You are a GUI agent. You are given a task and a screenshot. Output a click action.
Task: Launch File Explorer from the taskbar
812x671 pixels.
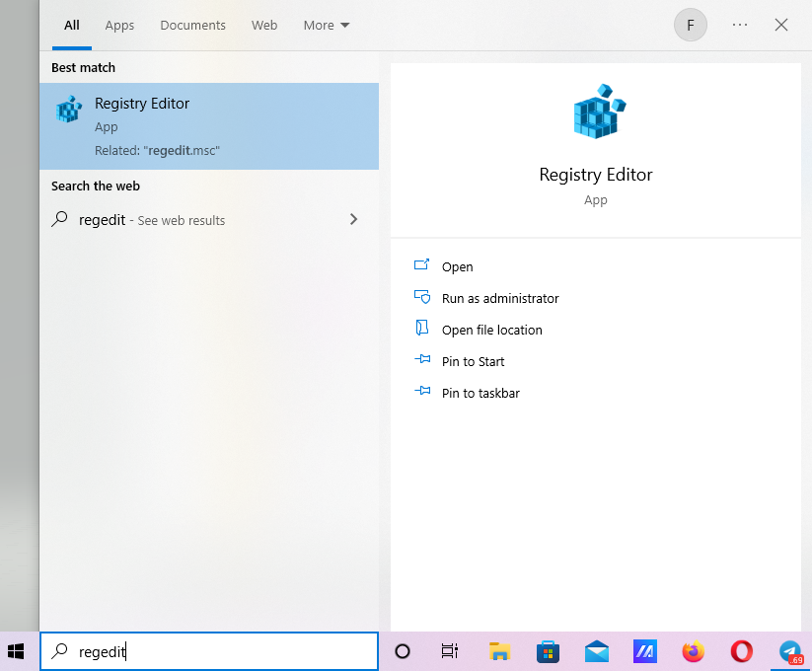(499, 651)
